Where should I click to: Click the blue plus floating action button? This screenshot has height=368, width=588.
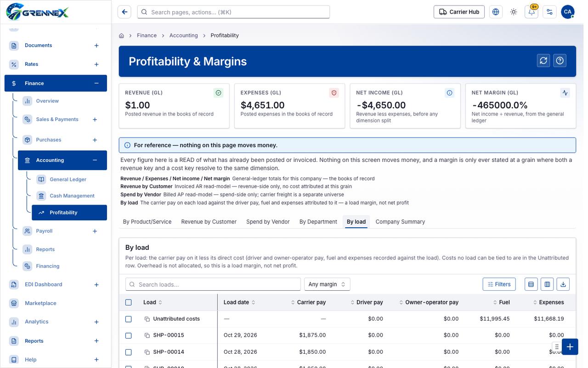(x=570, y=347)
